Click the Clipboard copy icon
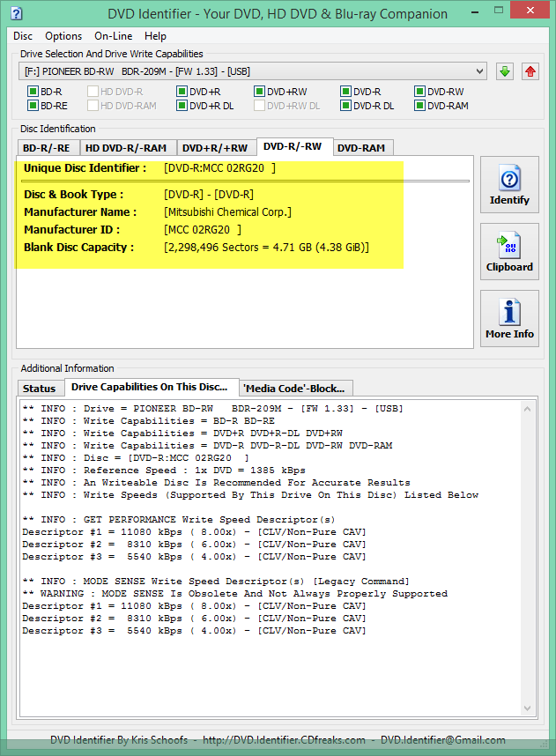This screenshot has width=556, height=756. (509, 246)
